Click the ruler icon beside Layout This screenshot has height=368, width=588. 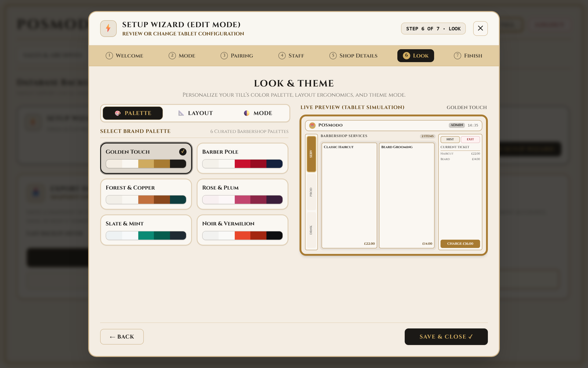181,113
